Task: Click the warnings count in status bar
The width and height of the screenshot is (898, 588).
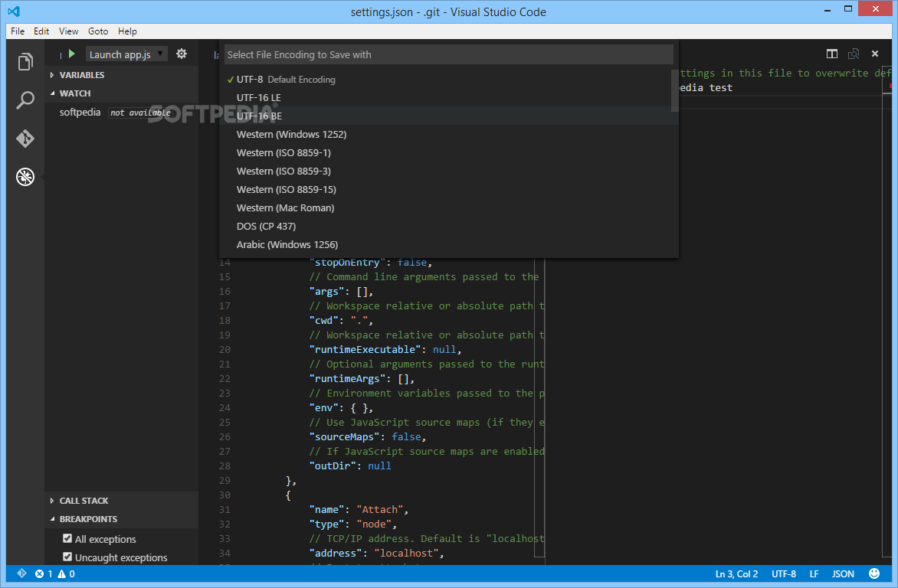Action: (x=66, y=573)
